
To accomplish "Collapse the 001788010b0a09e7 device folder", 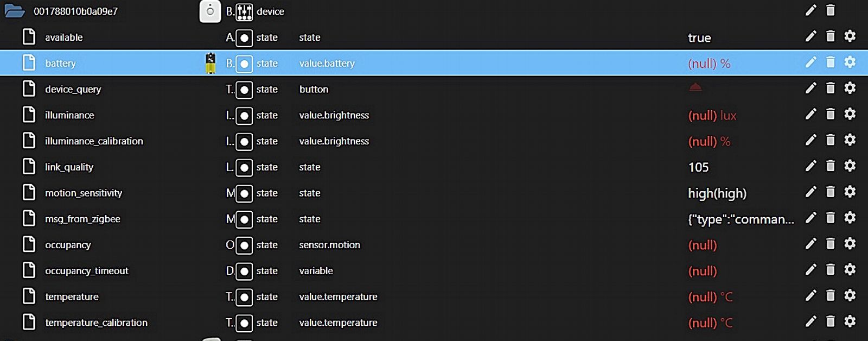I will coord(15,11).
